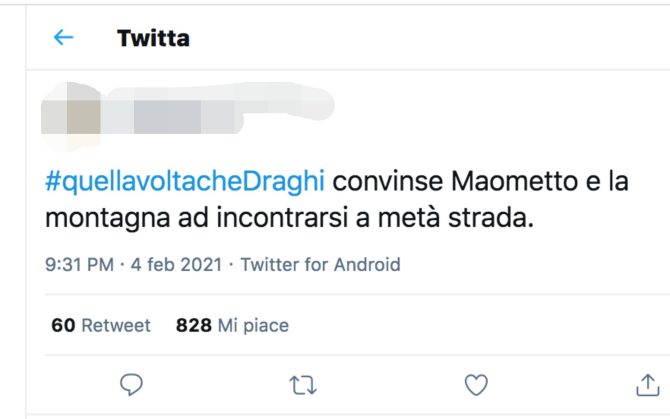Like the tweet with the heart icon
This screenshot has width=670, height=419.
pyautogui.click(x=477, y=384)
